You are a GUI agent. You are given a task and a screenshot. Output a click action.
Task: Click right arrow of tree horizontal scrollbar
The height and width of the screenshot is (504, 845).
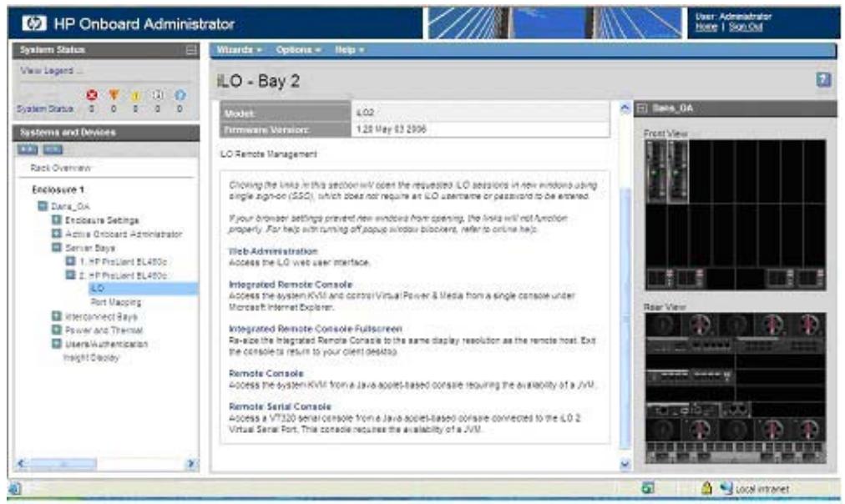pos(190,464)
